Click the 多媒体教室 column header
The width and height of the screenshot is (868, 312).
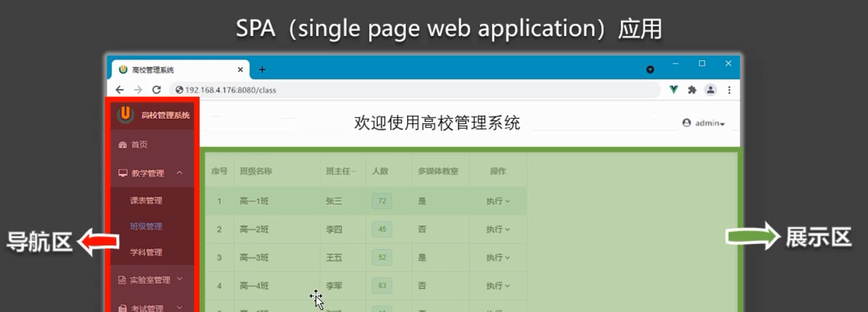coord(438,171)
